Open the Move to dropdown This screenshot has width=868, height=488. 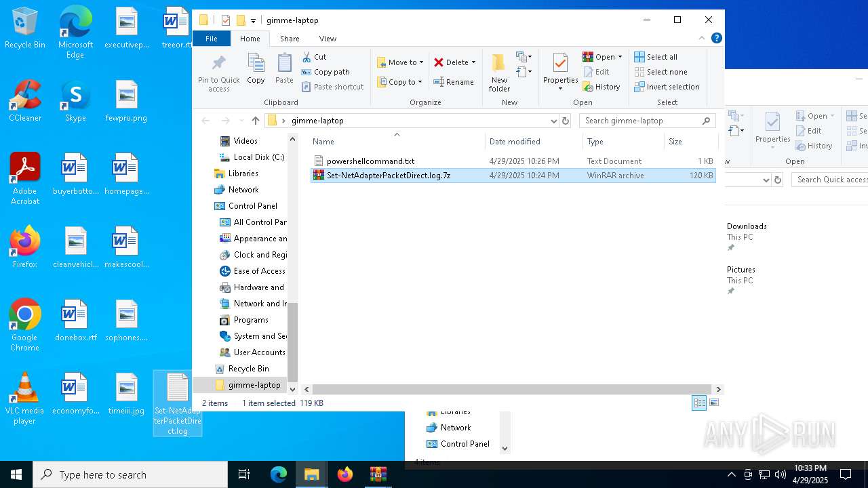[400, 62]
